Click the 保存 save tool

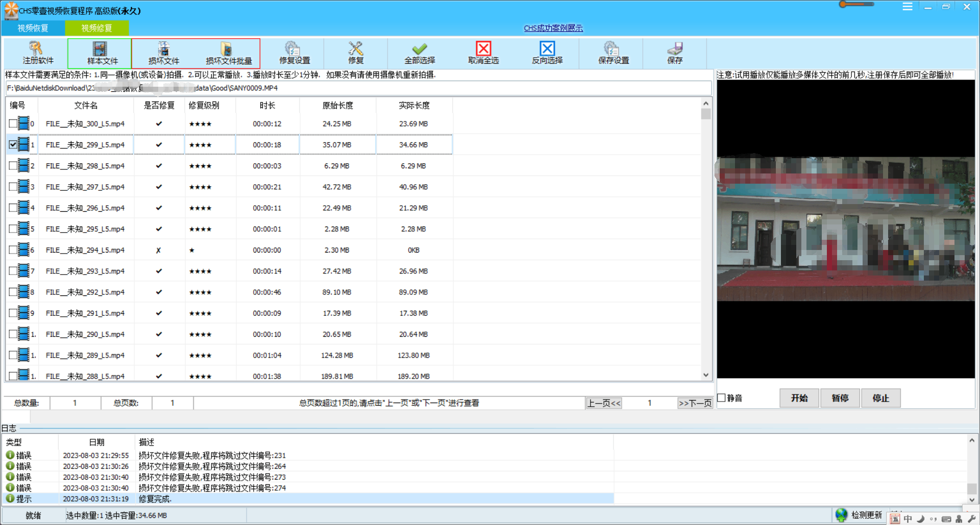point(675,54)
